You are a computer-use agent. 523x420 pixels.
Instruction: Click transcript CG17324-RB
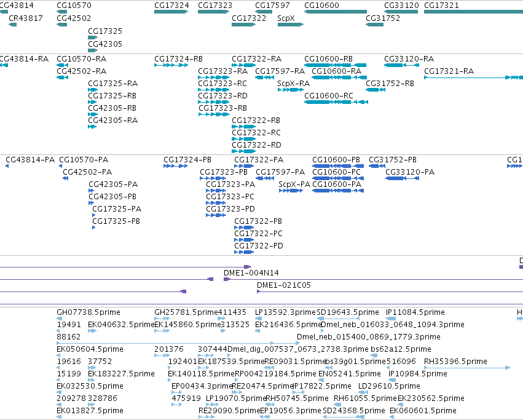178,59
